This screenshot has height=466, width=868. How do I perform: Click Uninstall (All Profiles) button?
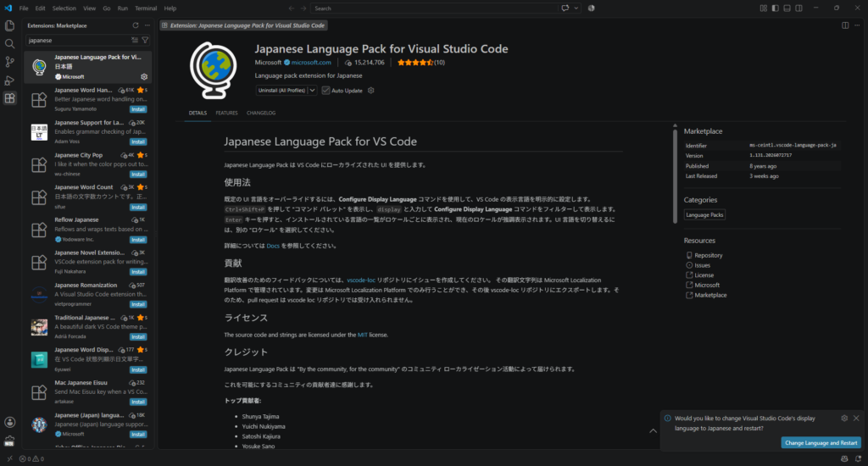point(281,90)
